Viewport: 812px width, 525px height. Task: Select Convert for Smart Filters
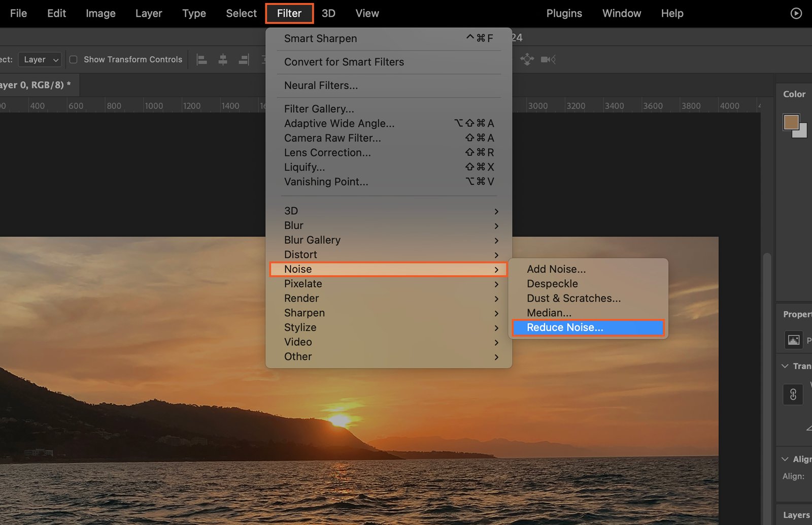(x=344, y=62)
